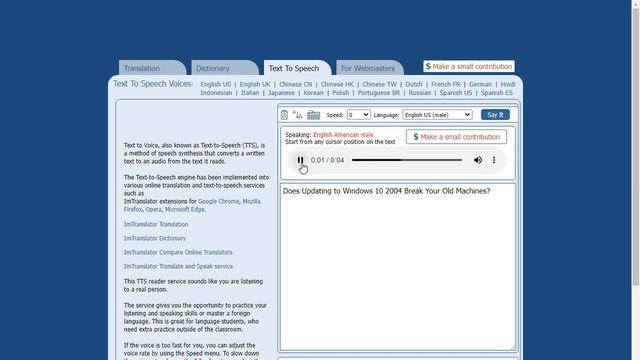The image size is (640, 360).
Task: Choose the Korean voice link
Action: 313,93
